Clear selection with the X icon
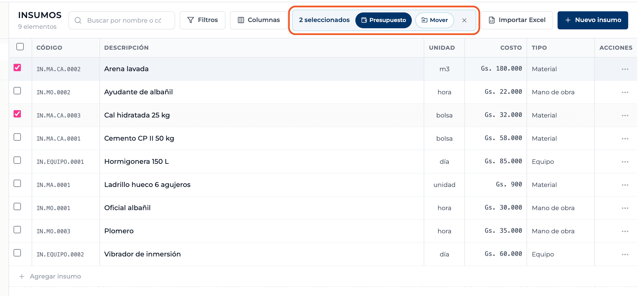The image size is (644, 296). 464,20
